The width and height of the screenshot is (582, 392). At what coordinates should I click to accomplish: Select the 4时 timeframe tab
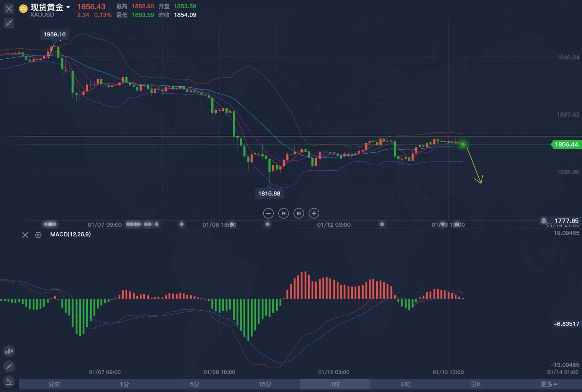coord(405,384)
